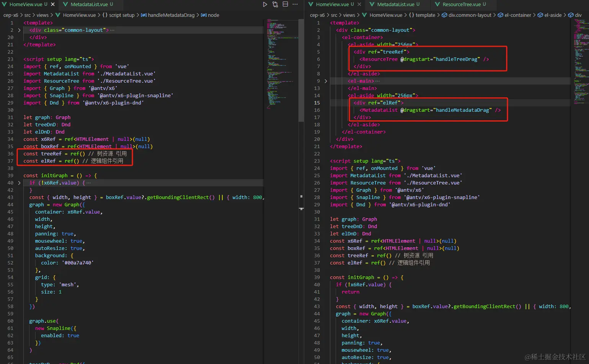Expand the folded div on line 2, left pane
Image resolution: width=589 pixels, height=364 pixels.
19,30
